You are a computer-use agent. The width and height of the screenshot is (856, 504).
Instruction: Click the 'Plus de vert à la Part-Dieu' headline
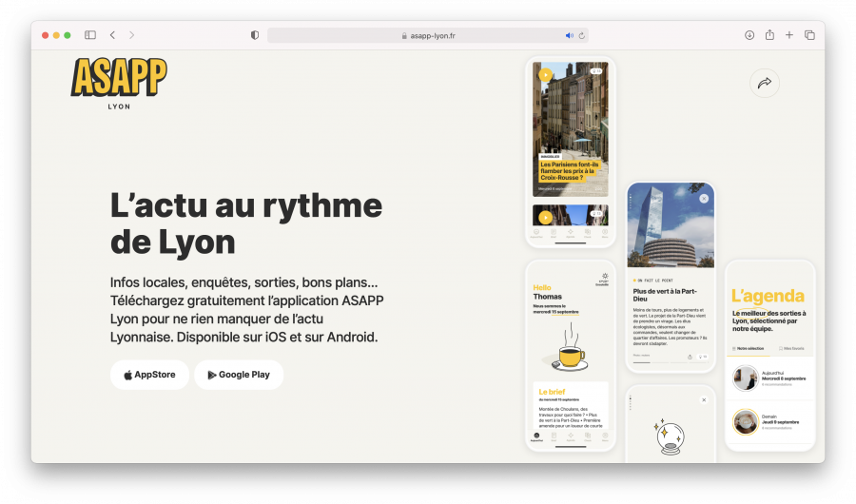coord(665,295)
